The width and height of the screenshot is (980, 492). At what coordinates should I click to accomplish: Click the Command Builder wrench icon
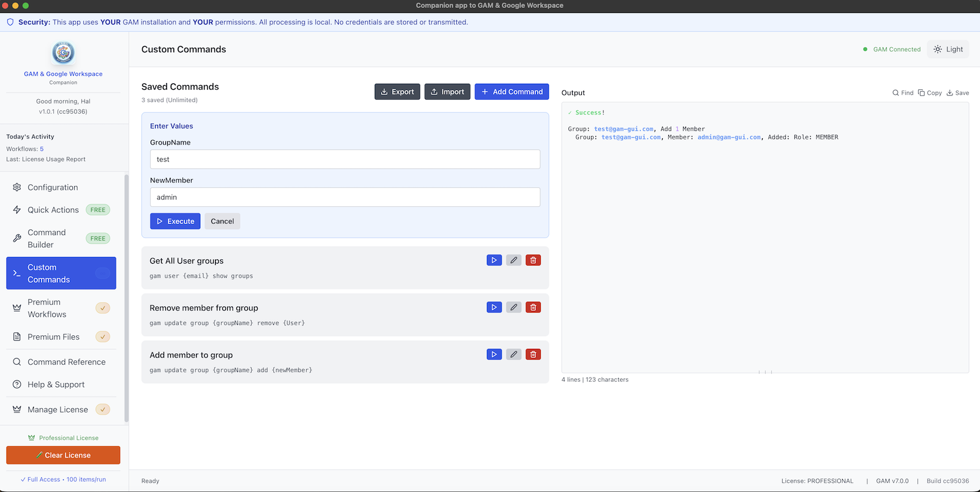click(17, 239)
